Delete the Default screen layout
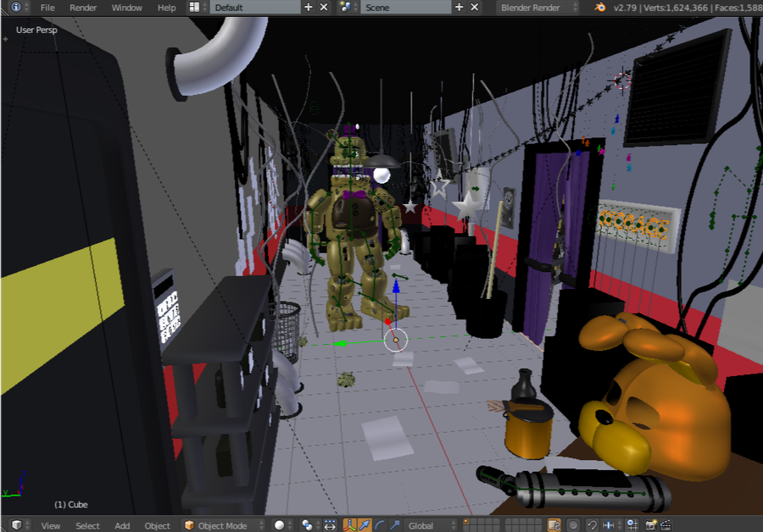Screen dimensions: 763x532 click(x=324, y=8)
